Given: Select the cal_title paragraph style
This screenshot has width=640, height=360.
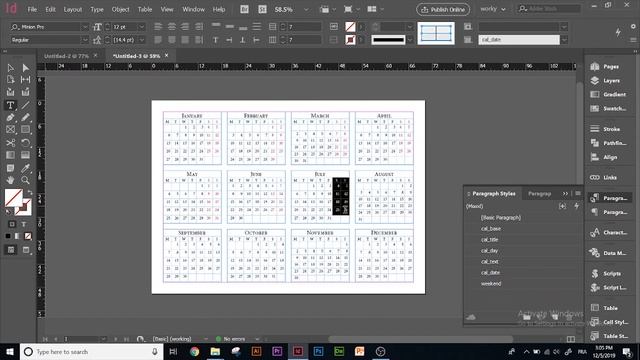Looking at the screenshot, I should (489, 240).
